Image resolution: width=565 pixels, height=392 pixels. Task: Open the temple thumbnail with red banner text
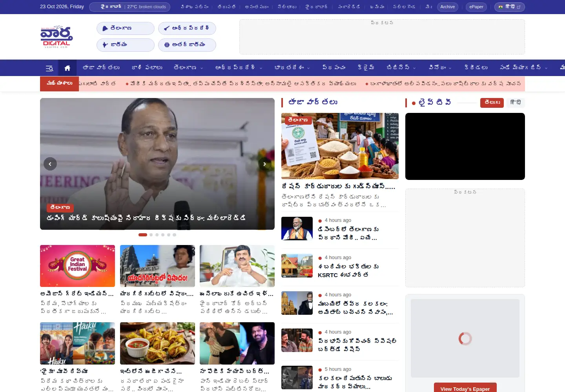[x=157, y=266]
